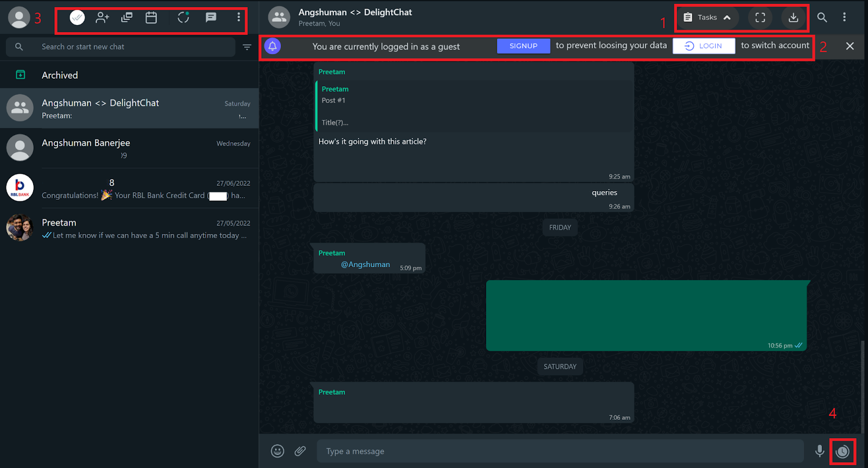Expand the Tasks dropdown in chat header

pyautogui.click(x=707, y=17)
